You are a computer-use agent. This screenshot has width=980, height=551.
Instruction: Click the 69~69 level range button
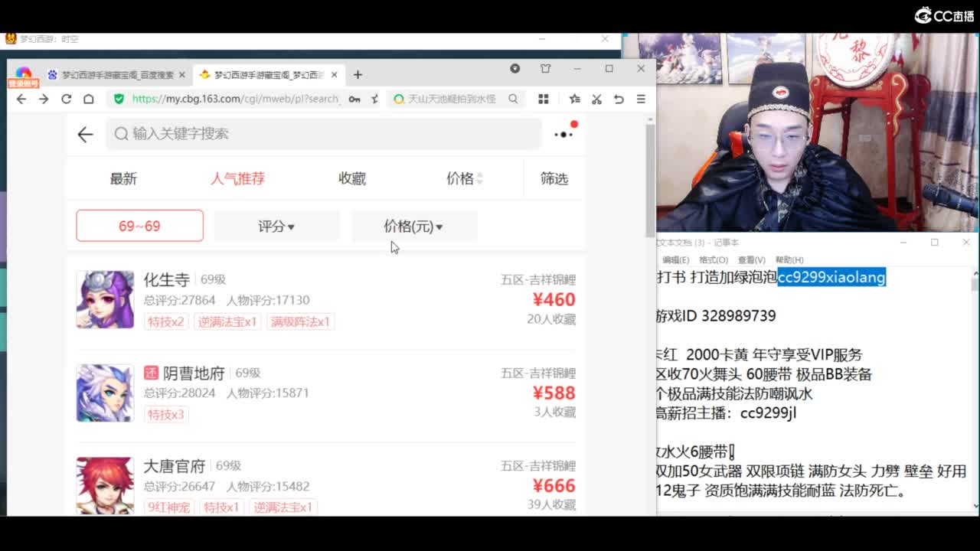pyautogui.click(x=139, y=226)
